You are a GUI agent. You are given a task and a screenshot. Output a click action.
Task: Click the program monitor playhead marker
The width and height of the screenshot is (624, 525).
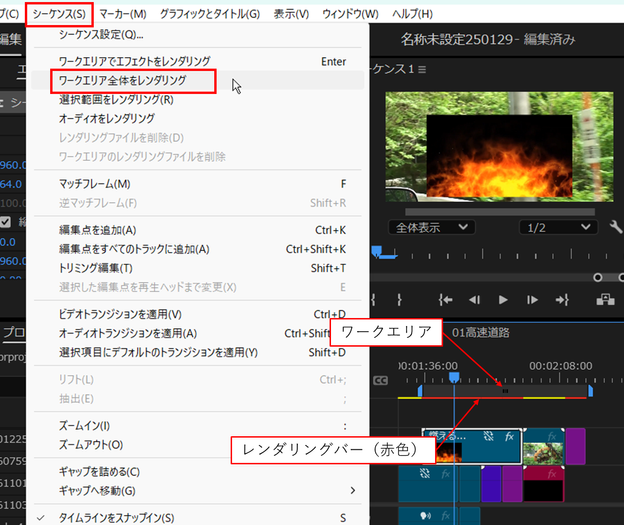click(377, 252)
